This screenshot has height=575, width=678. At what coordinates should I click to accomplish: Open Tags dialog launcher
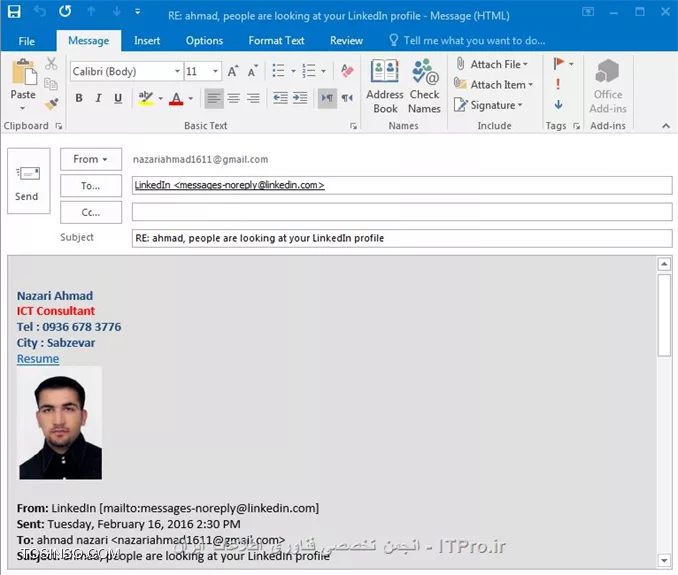(576, 126)
